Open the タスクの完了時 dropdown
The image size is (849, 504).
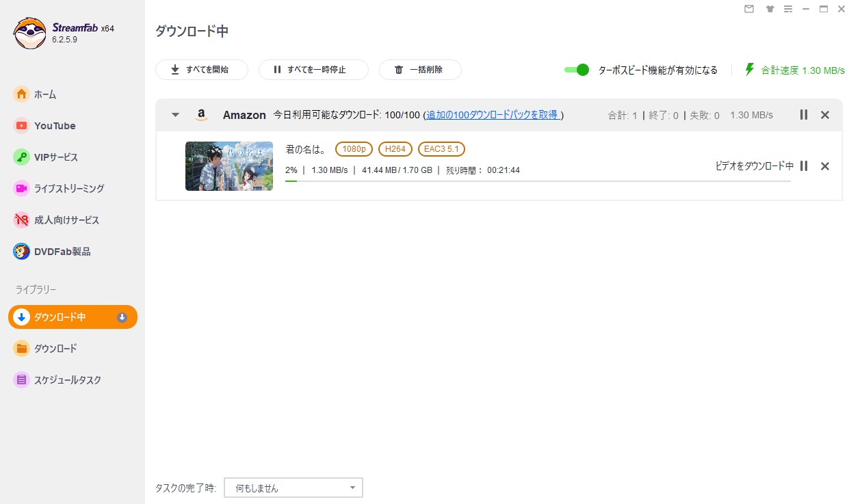(293, 488)
